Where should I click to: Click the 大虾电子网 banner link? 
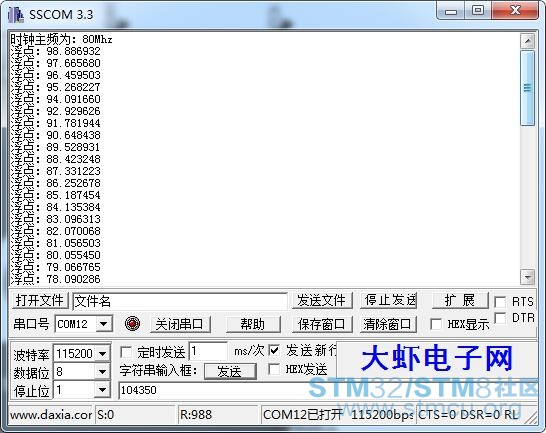[x=437, y=359]
